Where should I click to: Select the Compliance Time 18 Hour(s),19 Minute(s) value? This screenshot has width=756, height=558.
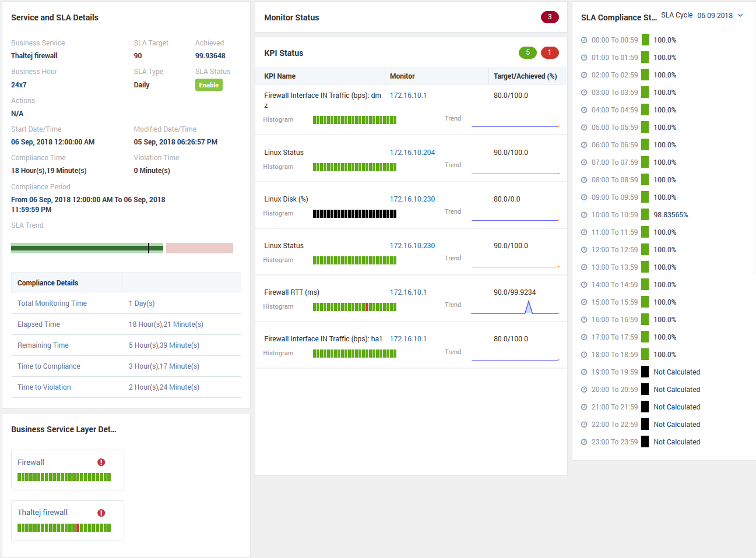[x=49, y=171]
